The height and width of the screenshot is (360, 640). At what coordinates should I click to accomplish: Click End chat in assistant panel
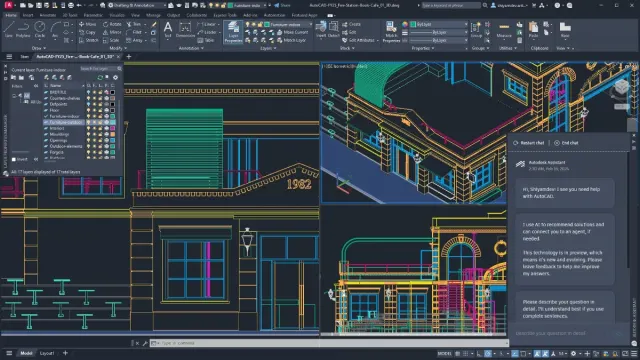tap(566, 143)
